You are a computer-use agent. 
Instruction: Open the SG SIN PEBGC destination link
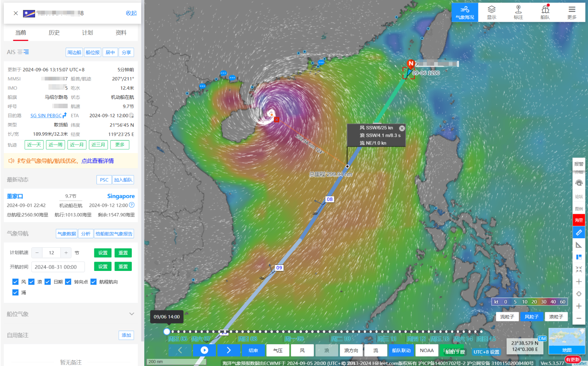pyautogui.click(x=46, y=116)
